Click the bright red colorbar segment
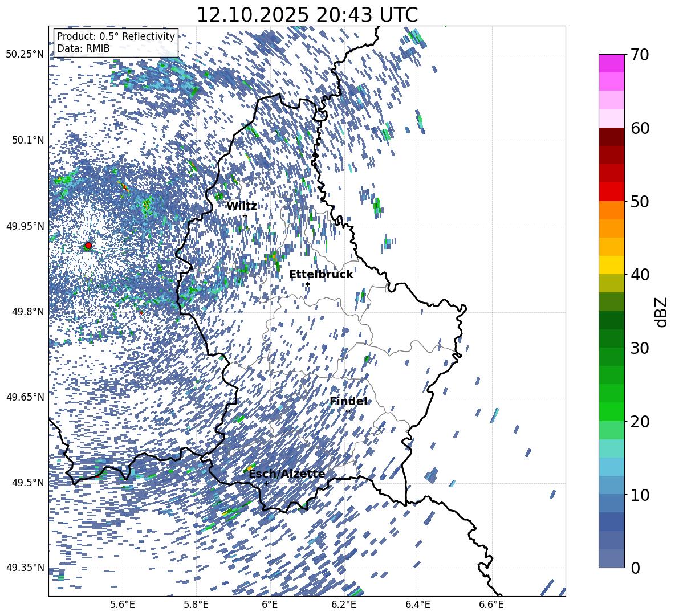The width and height of the screenshot is (675, 616). [x=611, y=192]
